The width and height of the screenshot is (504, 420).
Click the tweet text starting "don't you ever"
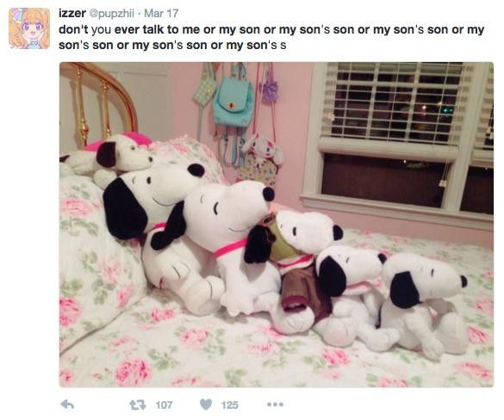(271, 37)
